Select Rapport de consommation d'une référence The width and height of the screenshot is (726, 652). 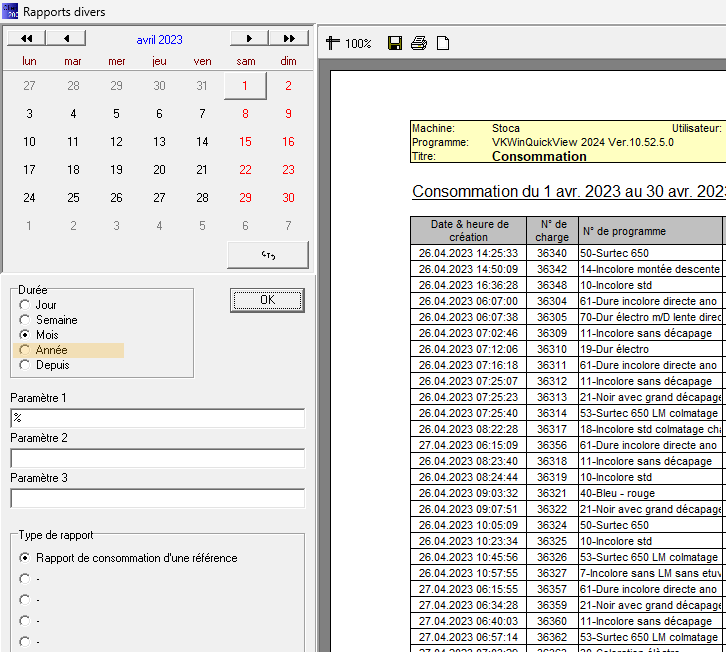(x=25, y=558)
